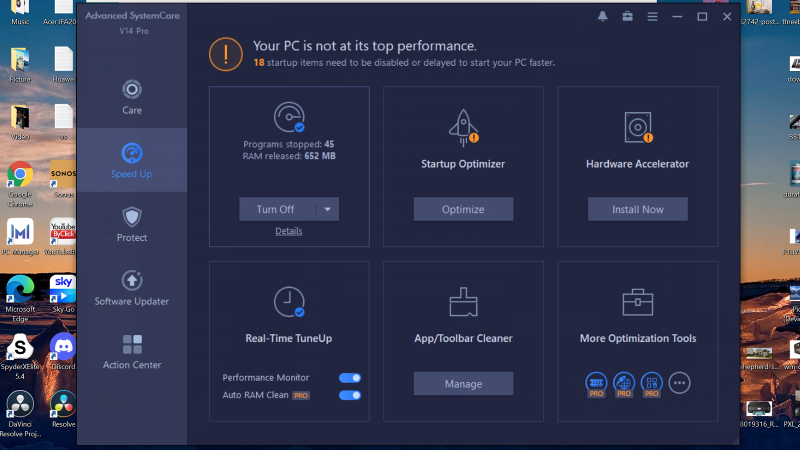Click the More Optimization Tools title

pos(638,338)
